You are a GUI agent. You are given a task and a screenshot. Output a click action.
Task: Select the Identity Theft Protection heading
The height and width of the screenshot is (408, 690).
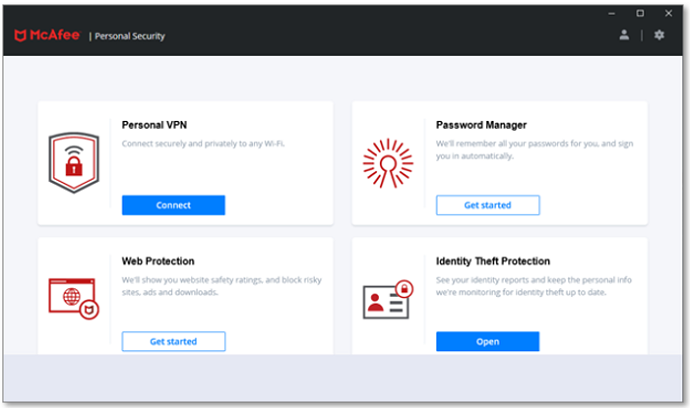pyautogui.click(x=493, y=261)
